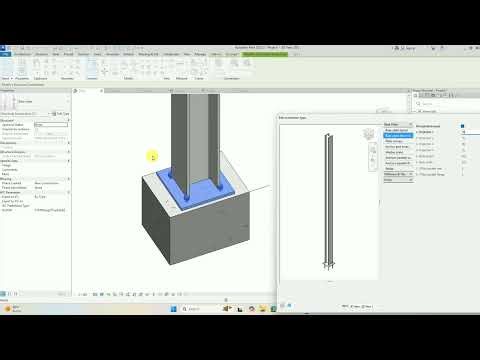
Task: Select Washer plate item in dialog list
Action: (394, 152)
